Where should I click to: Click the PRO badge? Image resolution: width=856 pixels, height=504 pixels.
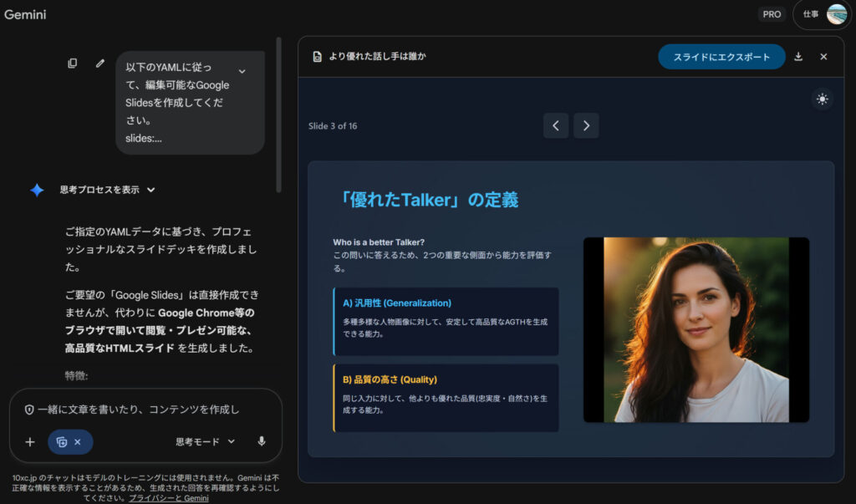pos(772,14)
